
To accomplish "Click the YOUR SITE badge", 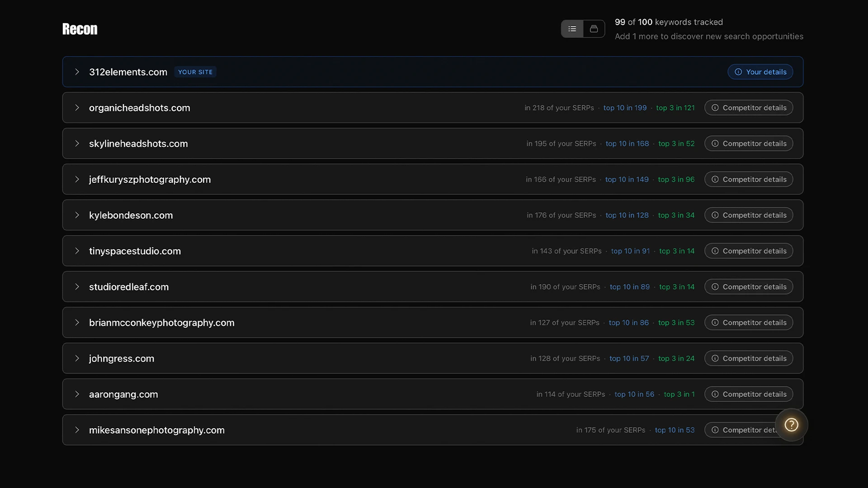I will click(195, 72).
